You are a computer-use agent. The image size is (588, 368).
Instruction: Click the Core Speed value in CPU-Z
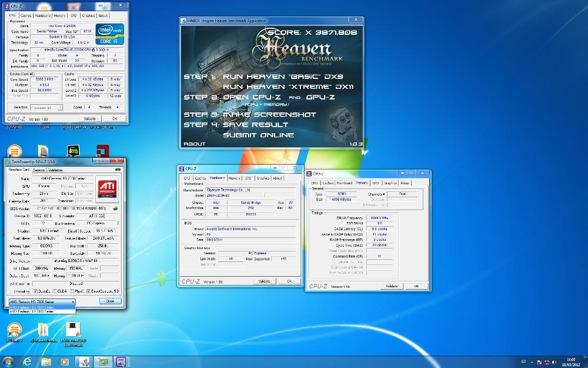tap(44, 79)
